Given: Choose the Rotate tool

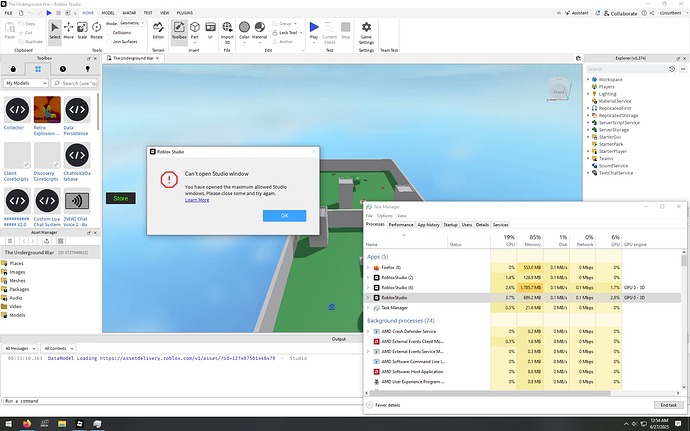Looking at the screenshot, I should 97,30.
